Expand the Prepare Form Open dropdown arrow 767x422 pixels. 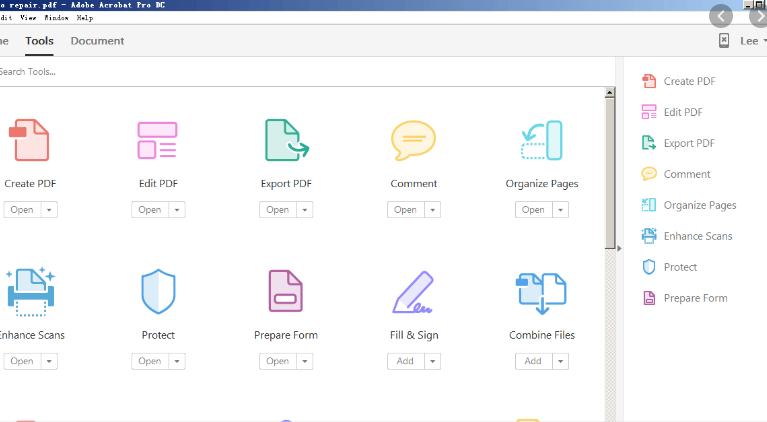click(x=305, y=361)
